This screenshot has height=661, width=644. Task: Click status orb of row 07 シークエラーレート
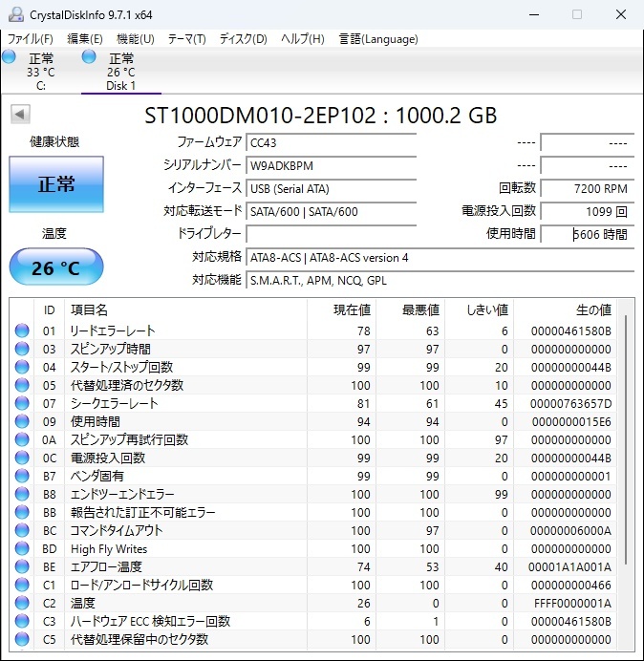click(x=22, y=403)
